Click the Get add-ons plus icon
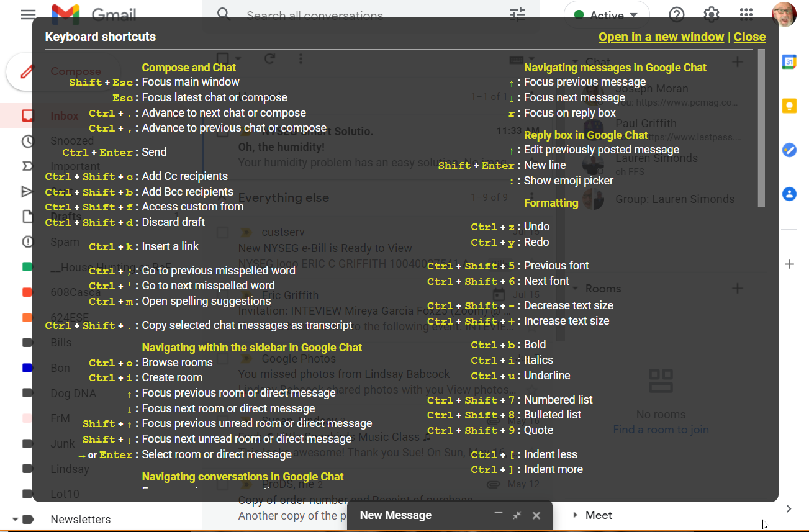 [789, 264]
